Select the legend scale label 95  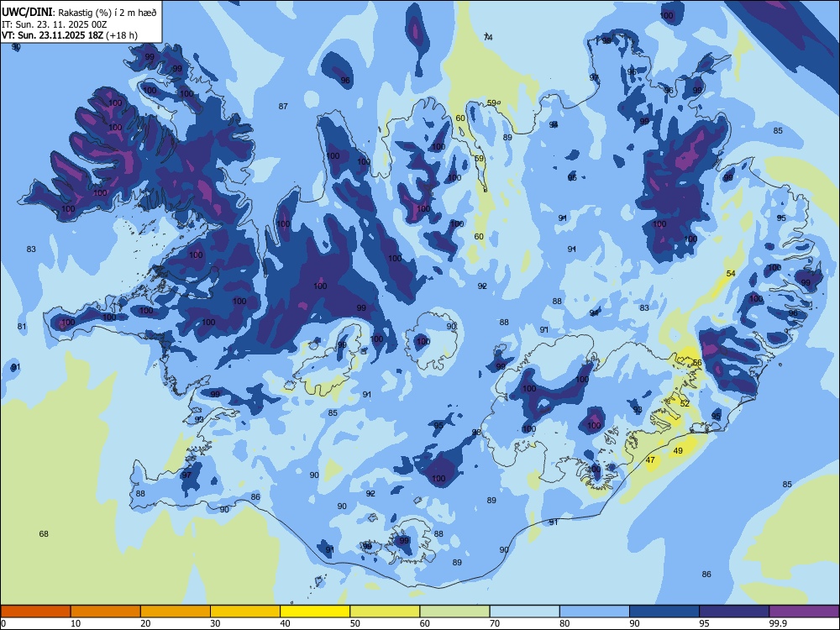coord(705,623)
